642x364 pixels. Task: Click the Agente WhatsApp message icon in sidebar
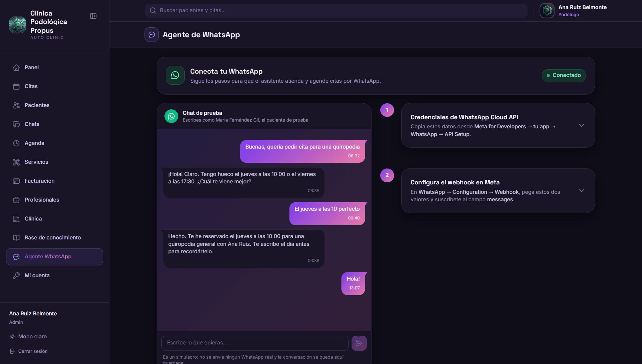point(16,257)
